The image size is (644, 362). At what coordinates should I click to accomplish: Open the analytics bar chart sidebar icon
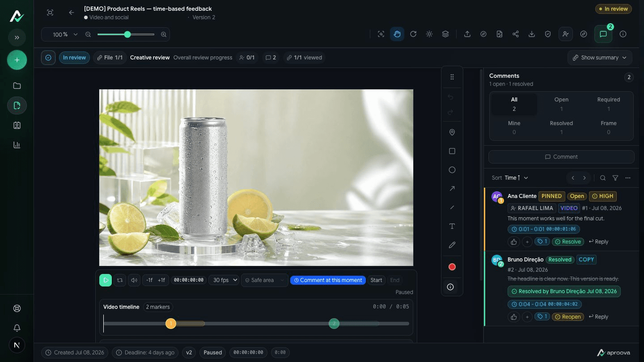(x=17, y=145)
